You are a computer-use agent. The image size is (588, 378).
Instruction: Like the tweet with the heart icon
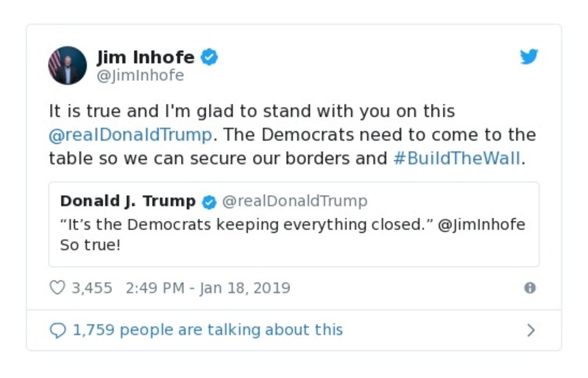click(x=57, y=287)
